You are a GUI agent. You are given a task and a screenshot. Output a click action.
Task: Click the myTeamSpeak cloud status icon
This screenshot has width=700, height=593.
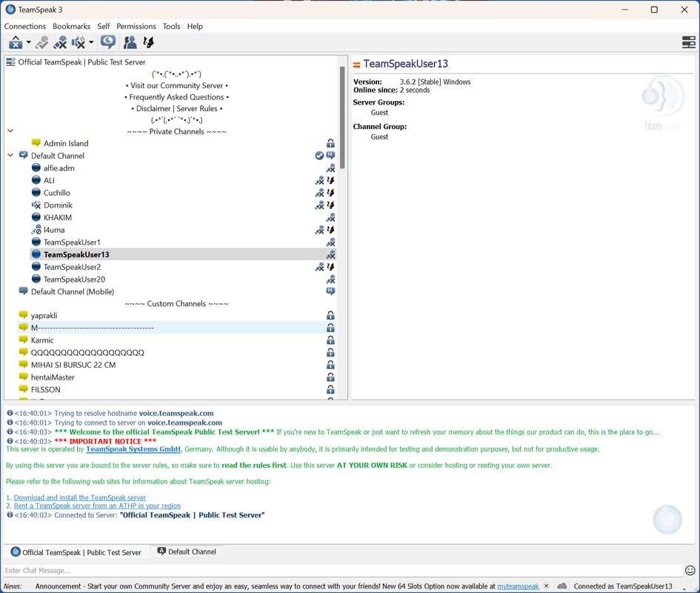coord(562,586)
